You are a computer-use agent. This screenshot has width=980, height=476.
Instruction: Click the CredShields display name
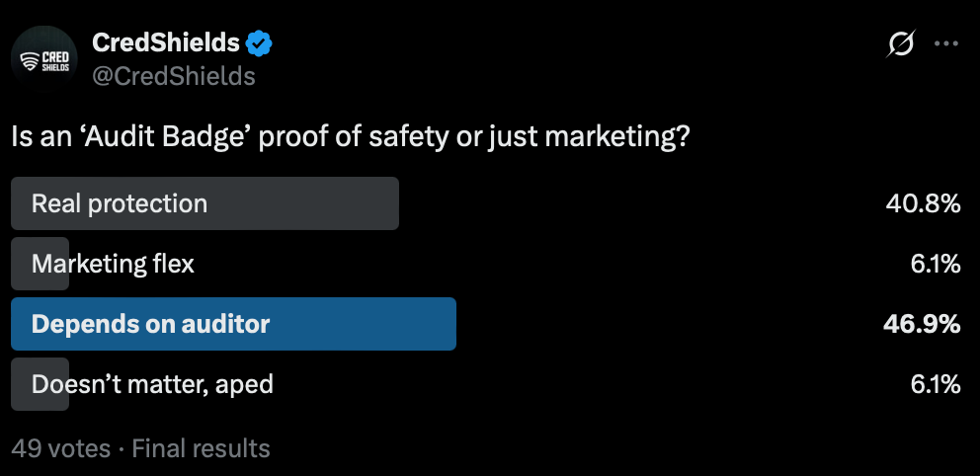pyautogui.click(x=165, y=43)
